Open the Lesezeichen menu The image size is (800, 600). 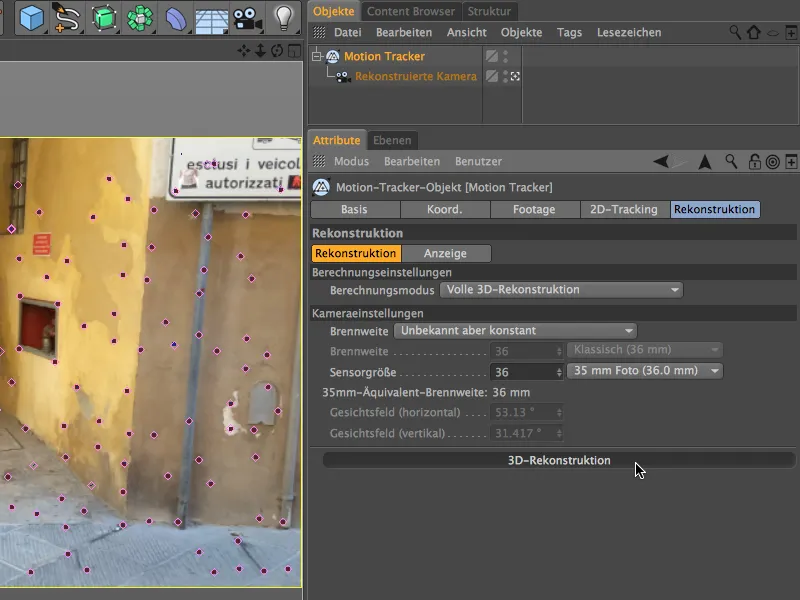click(x=629, y=33)
